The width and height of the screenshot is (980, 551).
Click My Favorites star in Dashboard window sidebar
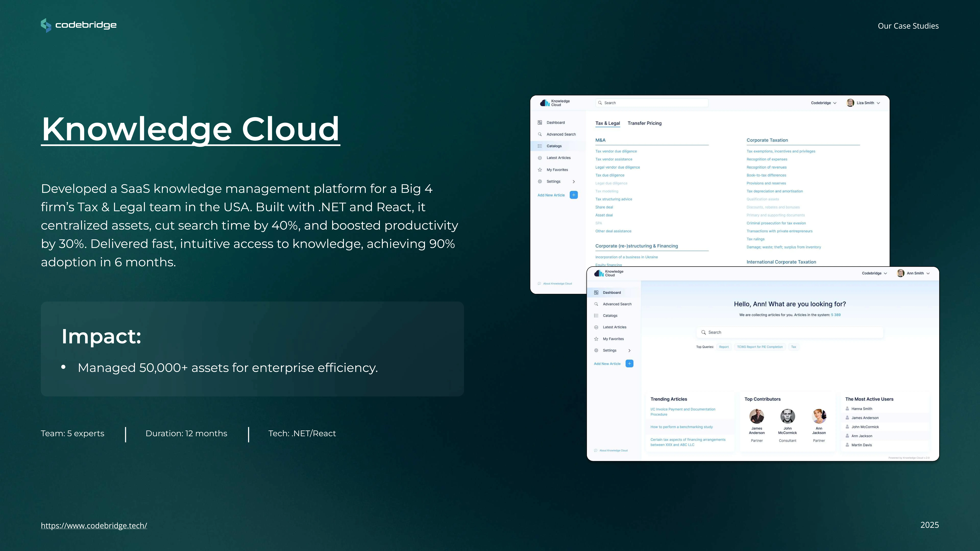click(596, 339)
